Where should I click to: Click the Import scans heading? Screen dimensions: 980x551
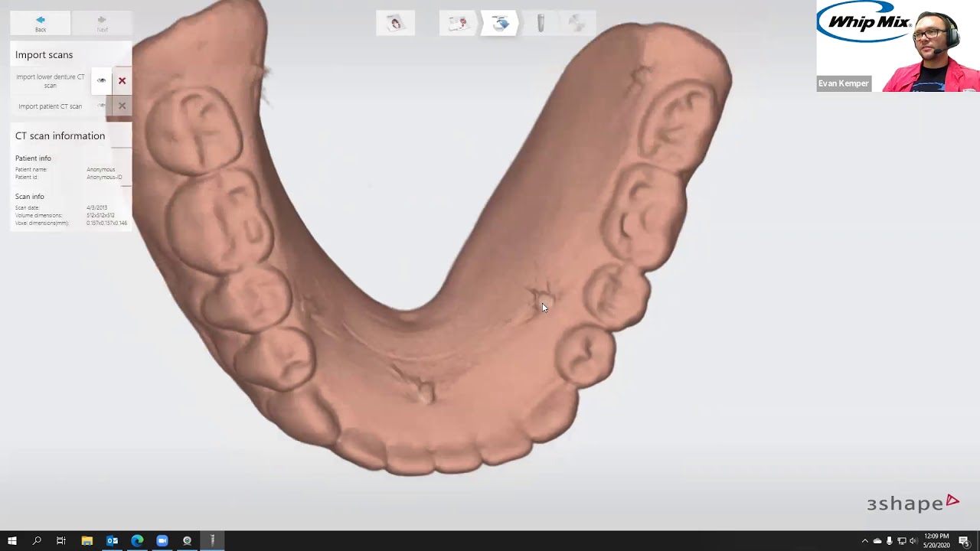click(x=44, y=55)
